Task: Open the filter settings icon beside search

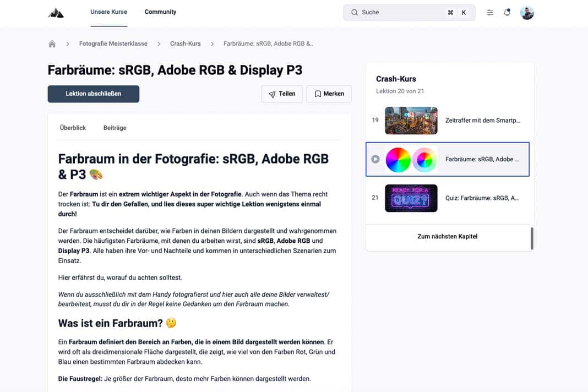Action: point(489,12)
